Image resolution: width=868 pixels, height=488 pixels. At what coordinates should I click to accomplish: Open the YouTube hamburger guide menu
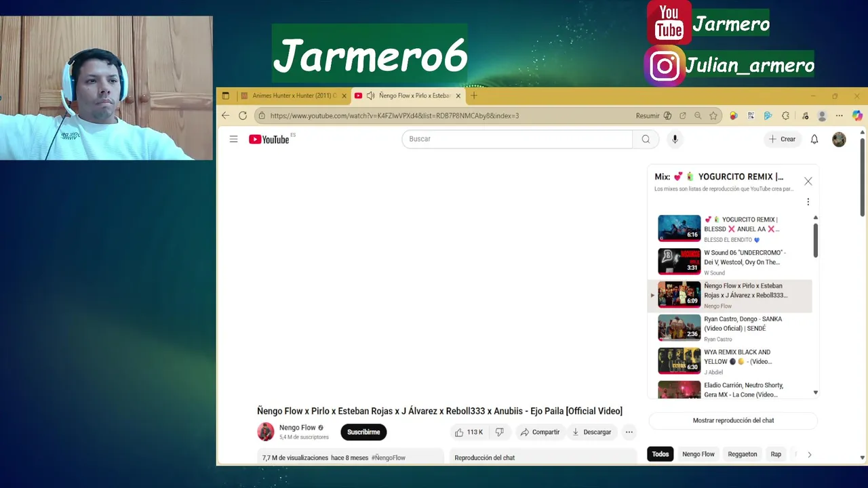tap(233, 139)
